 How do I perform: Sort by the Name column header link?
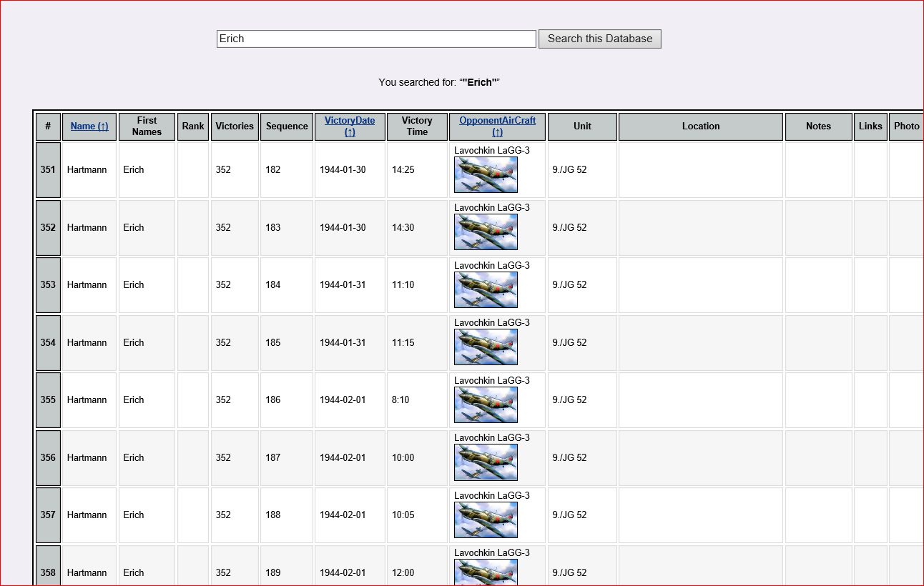[x=89, y=126]
